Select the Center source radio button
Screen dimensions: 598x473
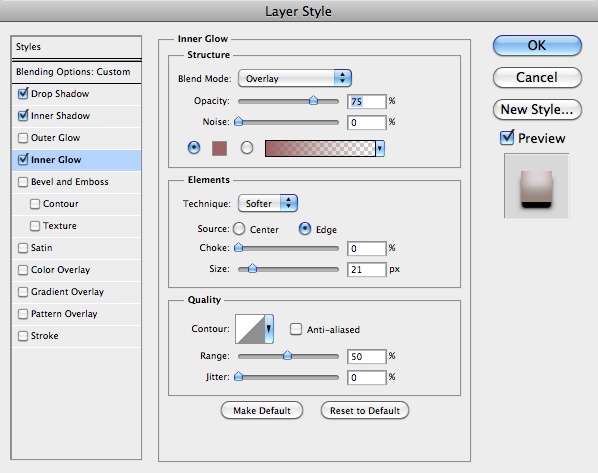click(239, 229)
